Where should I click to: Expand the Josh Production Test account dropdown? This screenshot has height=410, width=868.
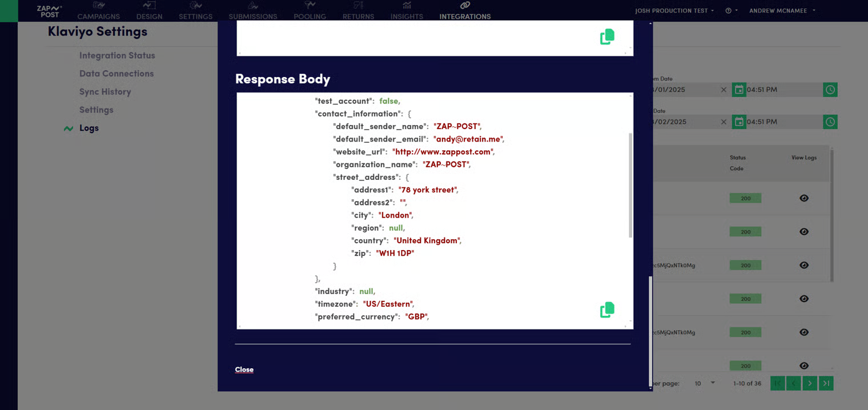click(674, 11)
